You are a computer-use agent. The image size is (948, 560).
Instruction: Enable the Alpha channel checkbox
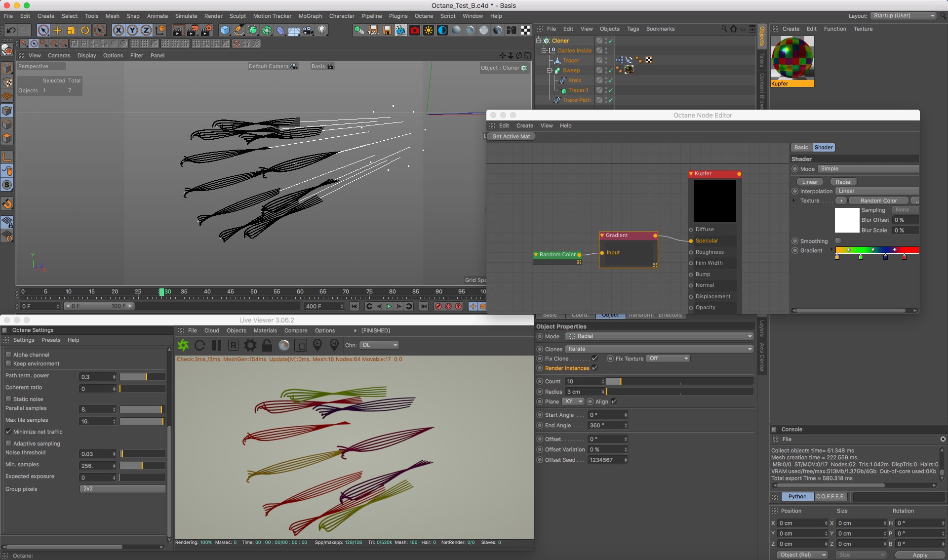click(9, 355)
